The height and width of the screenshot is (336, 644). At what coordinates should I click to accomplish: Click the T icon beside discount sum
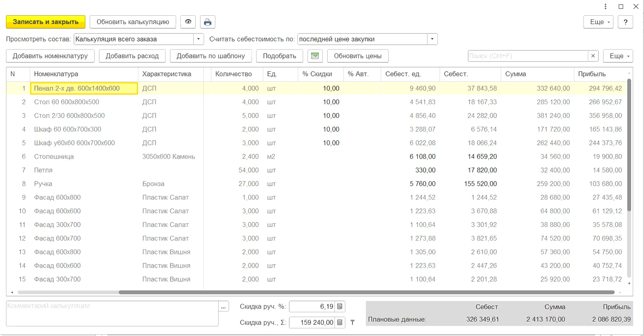353,322
